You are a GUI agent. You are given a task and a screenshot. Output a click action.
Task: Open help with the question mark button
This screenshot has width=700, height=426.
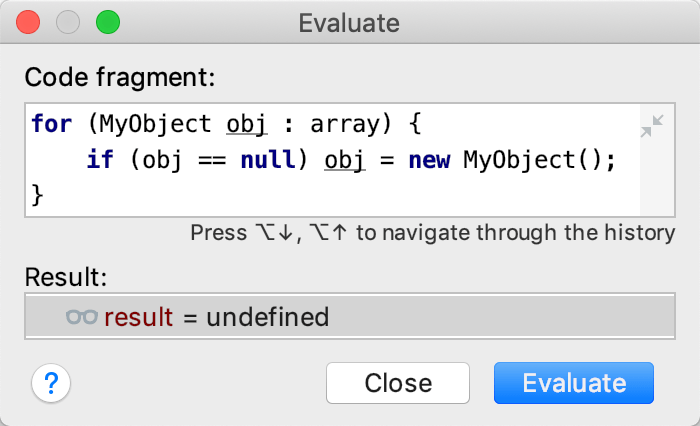(51, 383)
